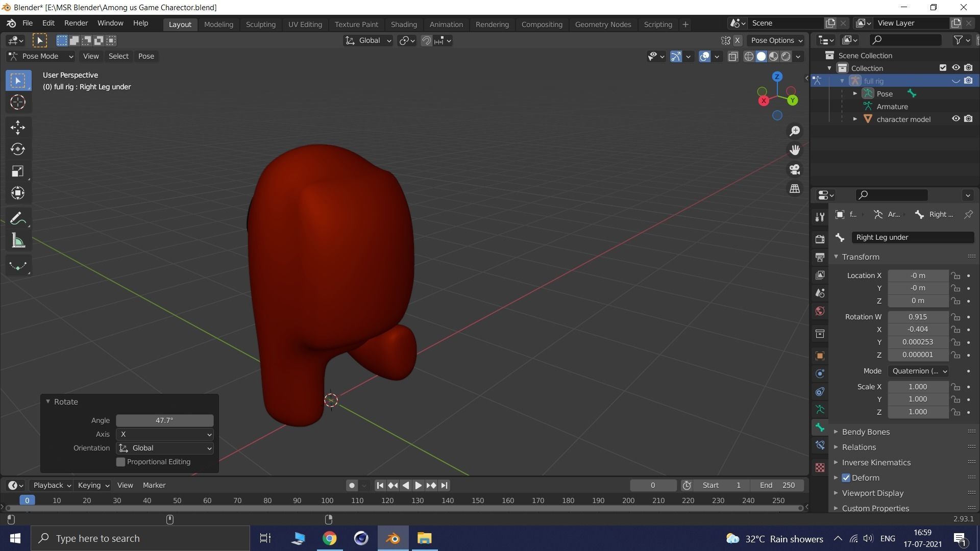Open Object Data armature properties tab
The height and width of the screenshot is (551, 980).
[820, 410]
